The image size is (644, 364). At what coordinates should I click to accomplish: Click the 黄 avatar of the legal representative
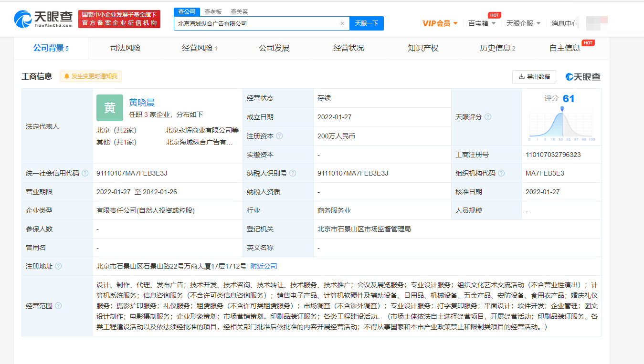(x=110, y=108)
